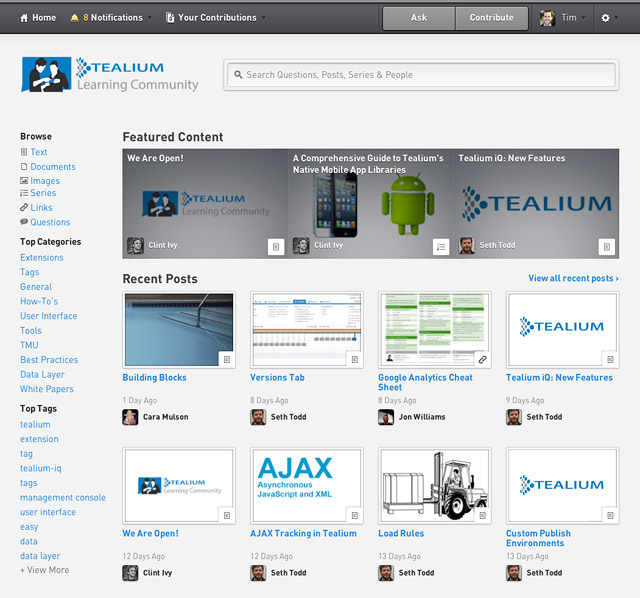640x598 pixels.
Task: Click Seth Todd's avatar under Versions Tab
Action: pyautogui.click(x=258, y=417)
